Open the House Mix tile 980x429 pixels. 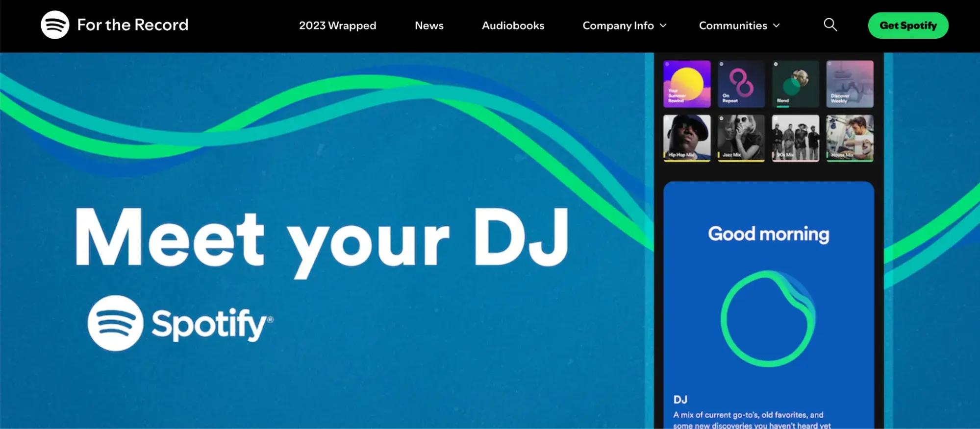(x=850, y=138)
